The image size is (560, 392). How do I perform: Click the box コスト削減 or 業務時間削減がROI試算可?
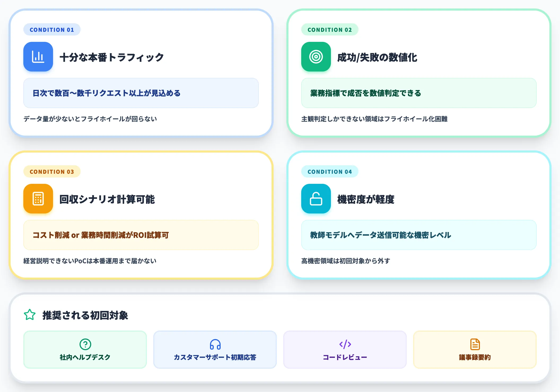141,235
